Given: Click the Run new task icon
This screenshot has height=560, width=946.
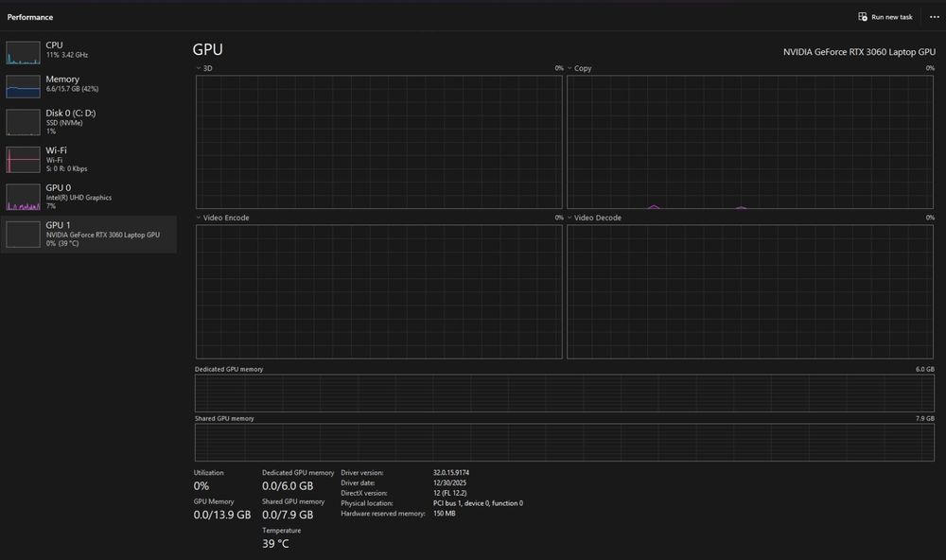Looking at the screenshot, I should pos(863,17).
